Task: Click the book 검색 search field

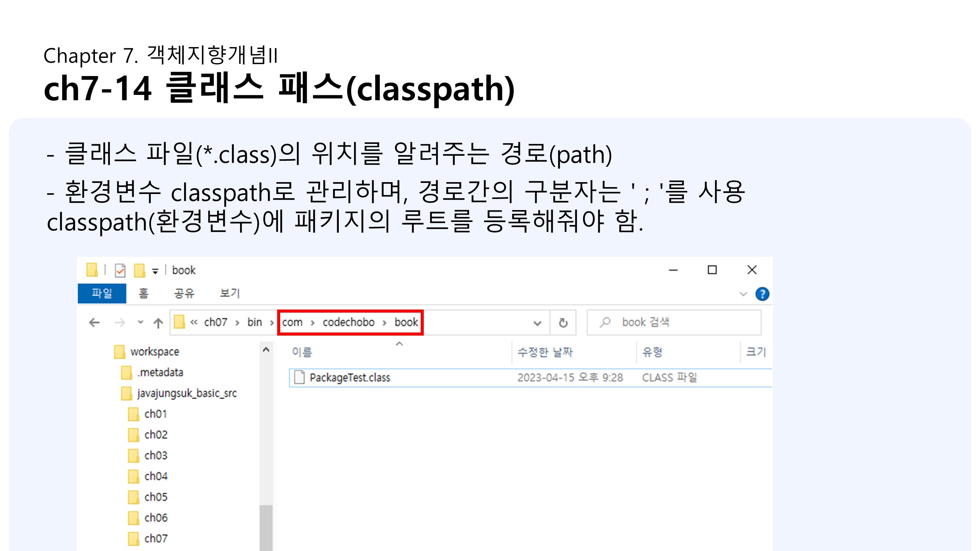Action: 674,323
